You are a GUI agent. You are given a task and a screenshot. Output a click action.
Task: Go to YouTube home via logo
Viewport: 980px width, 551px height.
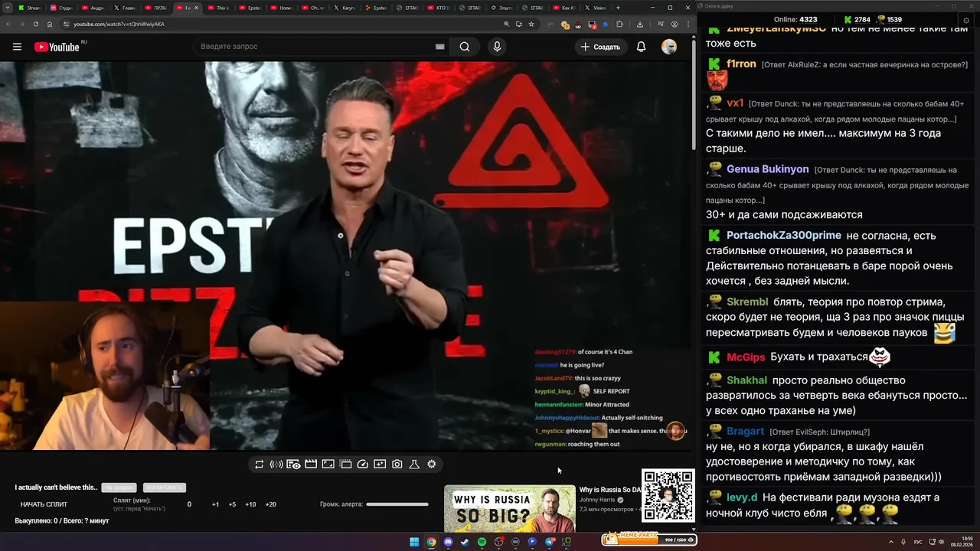(57, 47)
